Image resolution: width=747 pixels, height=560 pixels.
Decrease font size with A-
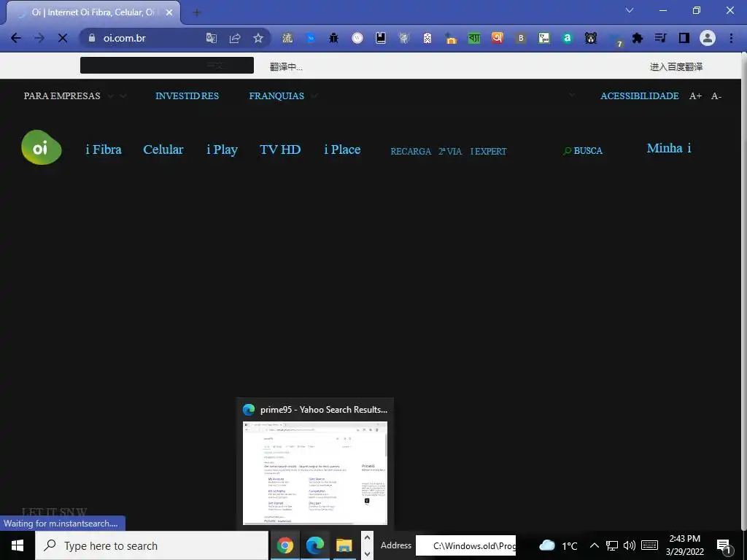tap(716, 96)
